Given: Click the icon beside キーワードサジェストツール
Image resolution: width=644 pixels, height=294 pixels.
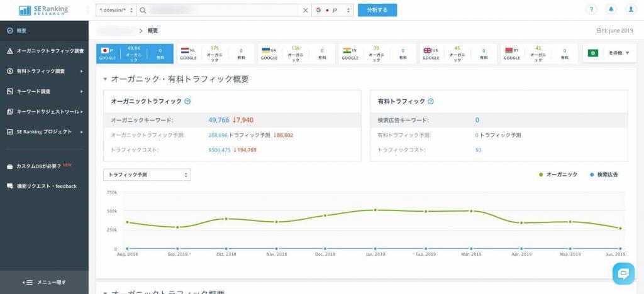Looking at the screenshot, I should pyautogui.click(x=10, y=112).
